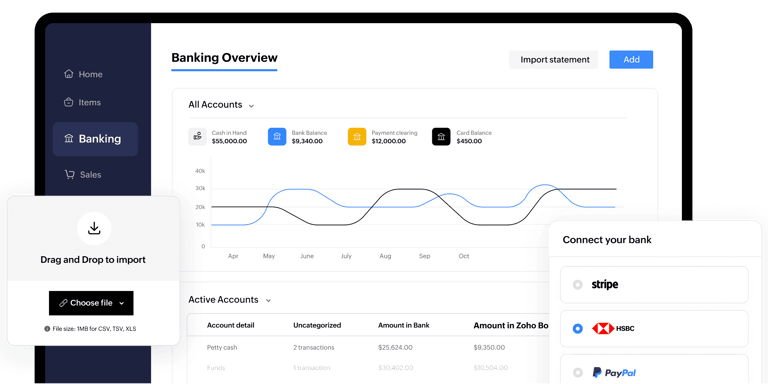The height and width of the screenshot is (384, 768).
Task: Click the Connect your bank heading
Action: (607, 240)
